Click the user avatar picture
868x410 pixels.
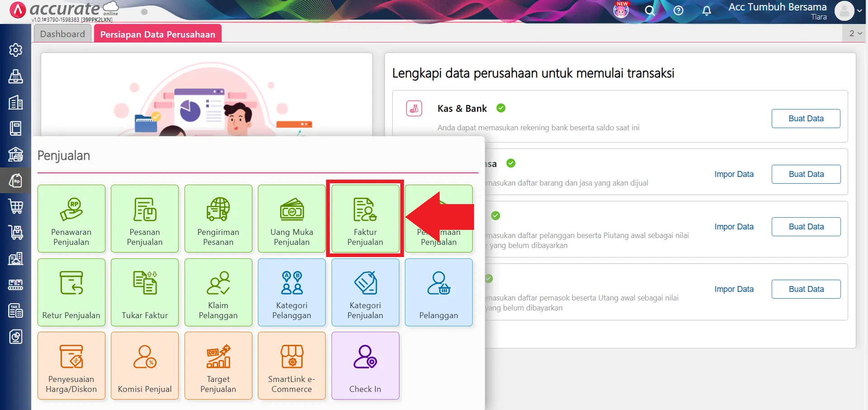844,11
